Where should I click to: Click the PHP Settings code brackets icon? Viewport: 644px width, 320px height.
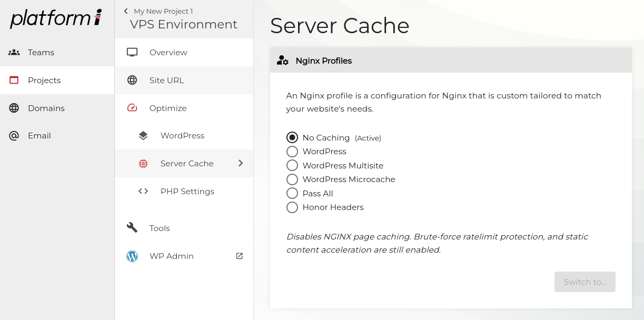click(x=143, y=192)
